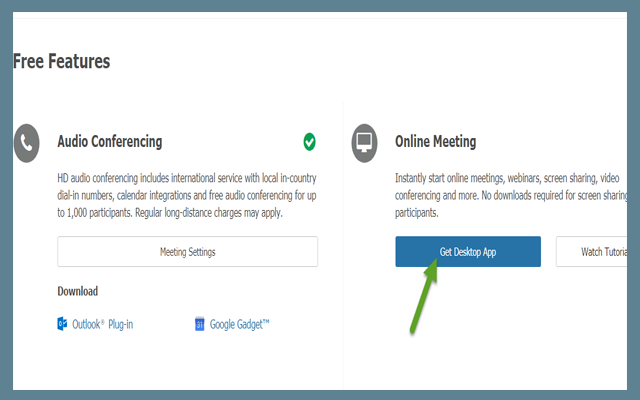Click the Download section label
This screenshot has height=400, width=640.
point(77,291)
